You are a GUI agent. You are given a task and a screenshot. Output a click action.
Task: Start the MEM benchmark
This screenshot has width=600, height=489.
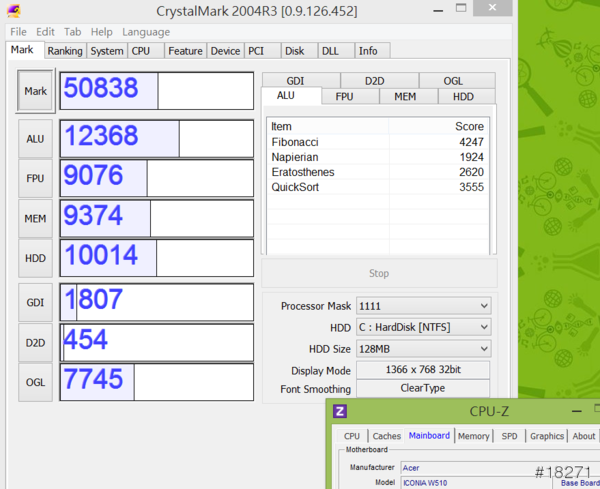(x=35, y=218)
